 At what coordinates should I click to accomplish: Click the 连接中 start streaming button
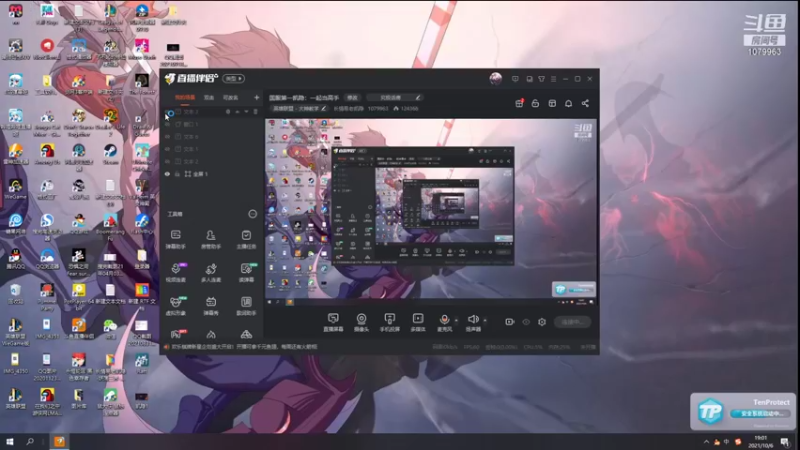(572, 322)
